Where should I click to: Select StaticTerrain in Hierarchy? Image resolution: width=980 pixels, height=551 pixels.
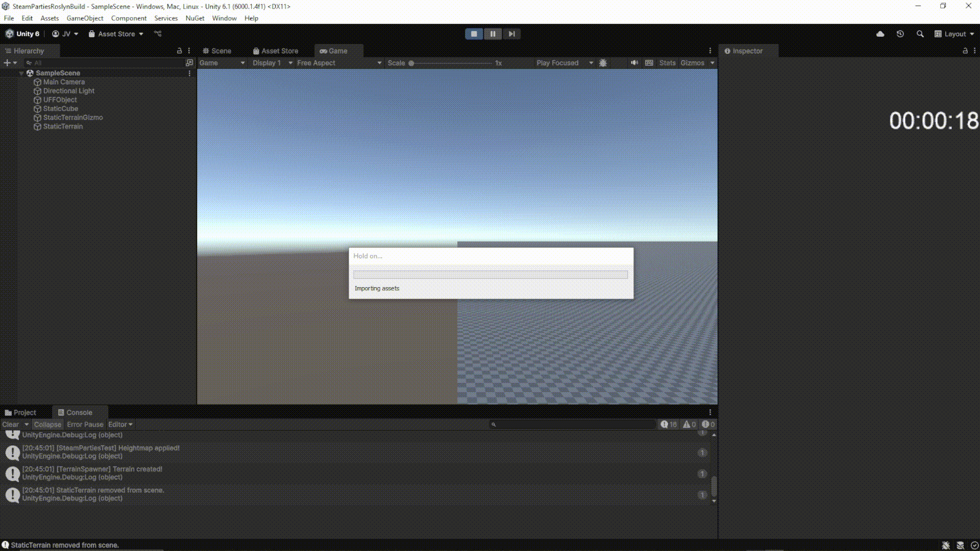tap(63, 127)
